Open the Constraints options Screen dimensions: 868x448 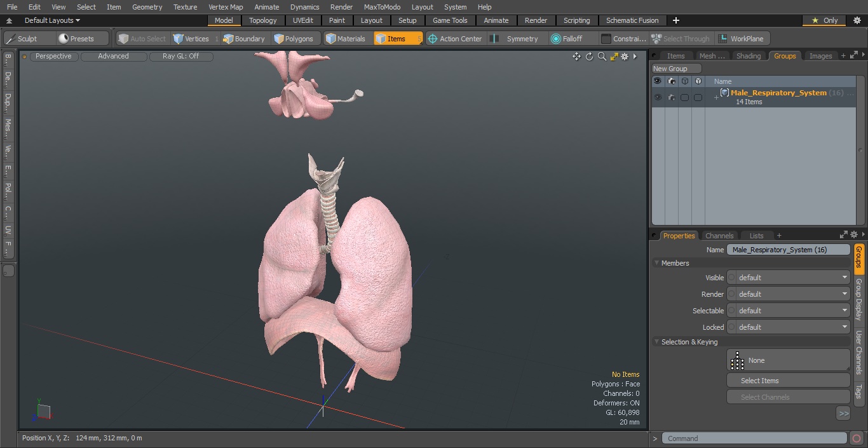point(624,39)
